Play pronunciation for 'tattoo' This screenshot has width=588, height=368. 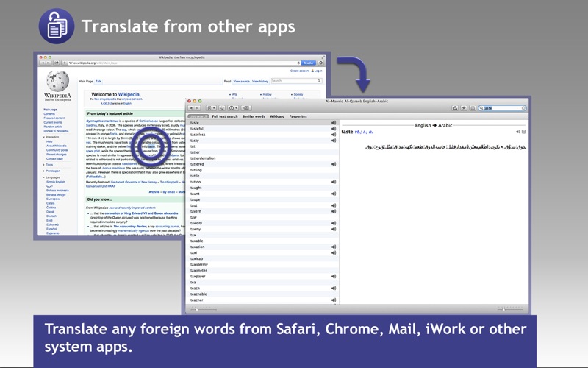point(334,182)
